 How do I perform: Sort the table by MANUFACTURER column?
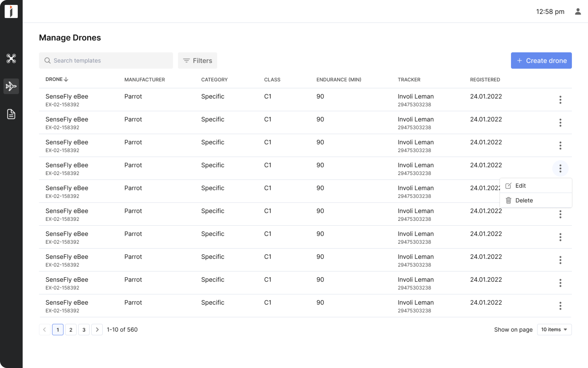pyautogui.click(x=144, y=80)
